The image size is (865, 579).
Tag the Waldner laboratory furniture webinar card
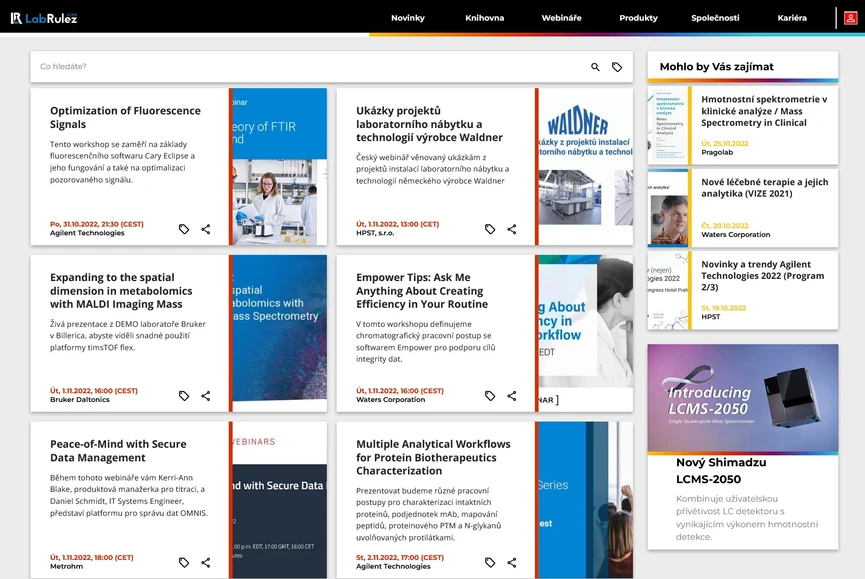coord(490,229)
